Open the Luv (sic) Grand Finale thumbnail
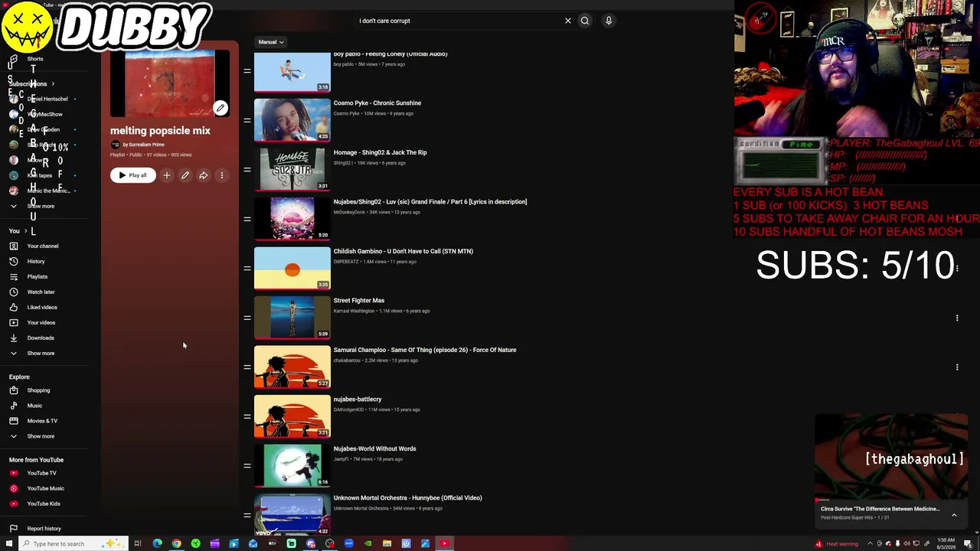The height and width of the screenshot is (551, 980). click(292, 219)
